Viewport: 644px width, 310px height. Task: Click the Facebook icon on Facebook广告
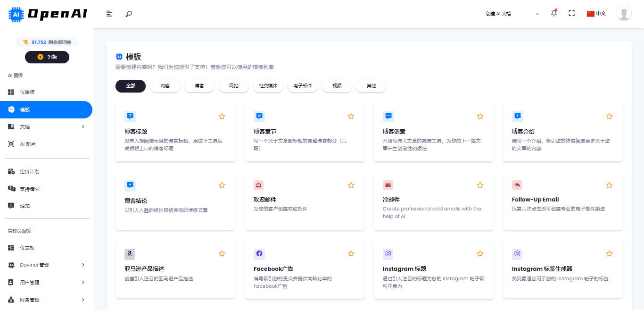pos(259,254)
